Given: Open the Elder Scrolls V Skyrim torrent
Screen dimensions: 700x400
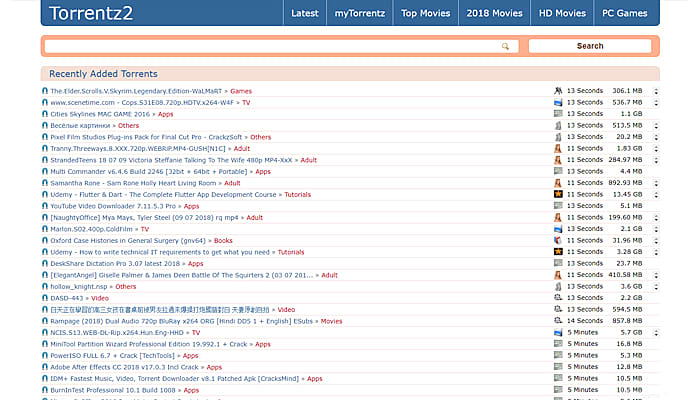Looking at the screenshot, I should coord(136,91).
